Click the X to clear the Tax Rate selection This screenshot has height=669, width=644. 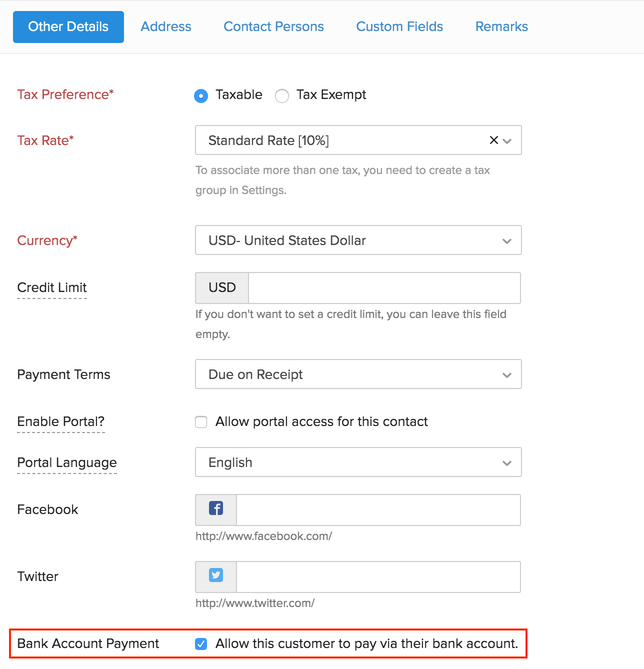point(493,140)
